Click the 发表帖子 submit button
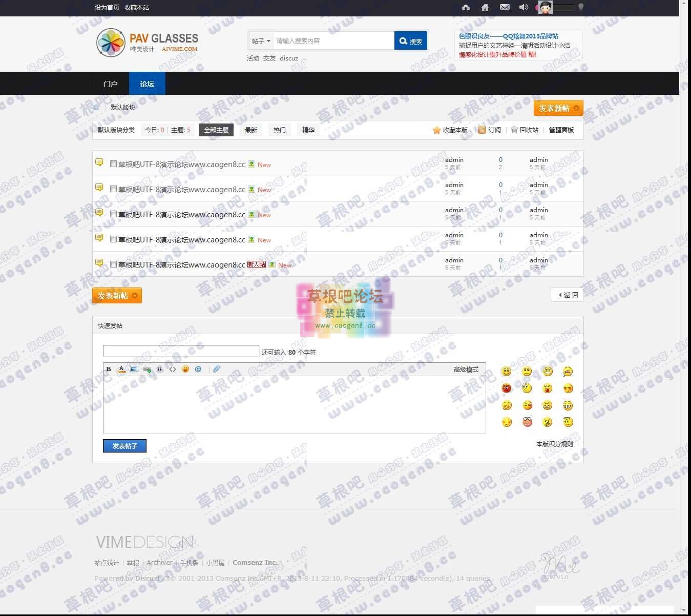 click(124, 445)
